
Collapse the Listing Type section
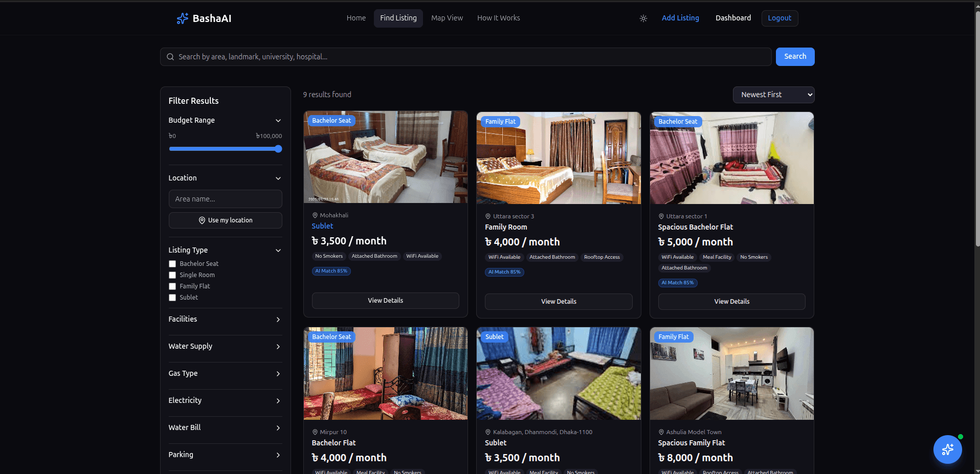coord(225,250)
